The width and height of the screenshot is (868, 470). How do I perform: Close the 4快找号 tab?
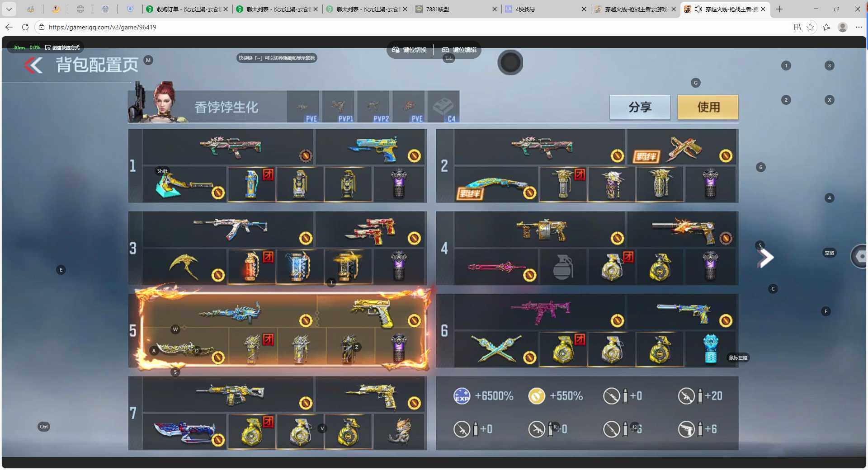click(584, 9)
